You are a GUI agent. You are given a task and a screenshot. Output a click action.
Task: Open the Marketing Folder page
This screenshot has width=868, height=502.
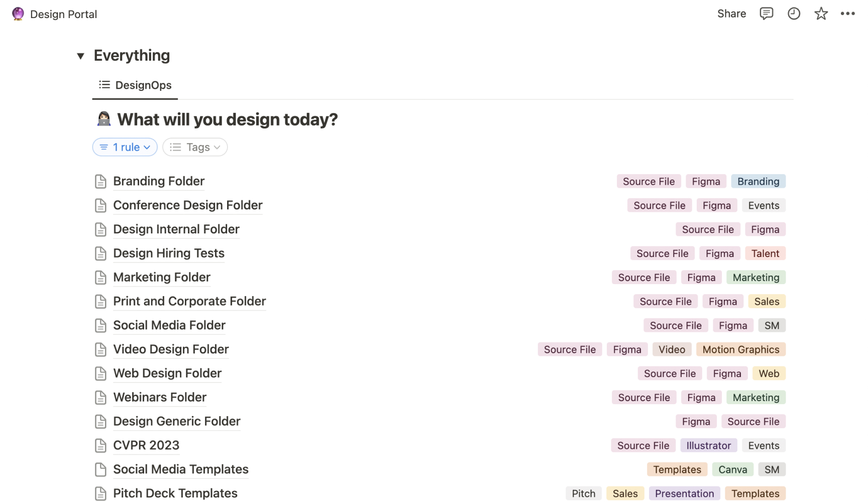pyautogui.click(x=162, y=277)
